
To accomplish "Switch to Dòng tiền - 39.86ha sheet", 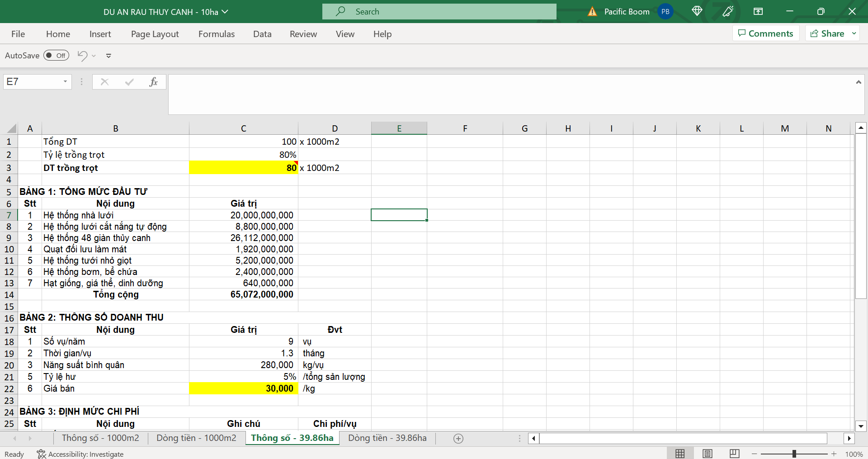I will coord(387,438).
